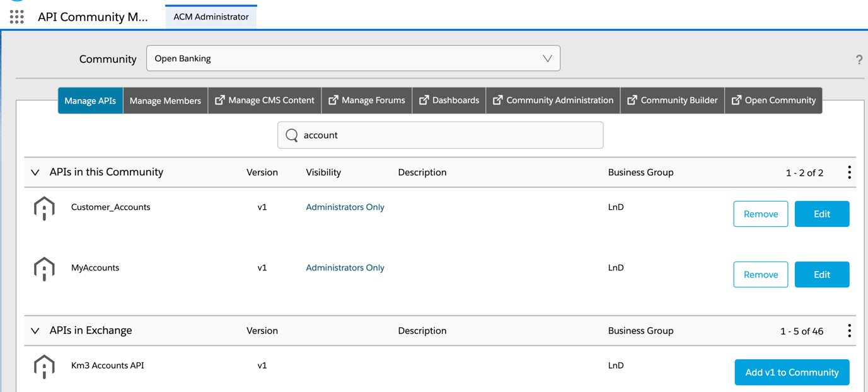
Task: Click the API search field containing account
Action: tap(440, 135)
